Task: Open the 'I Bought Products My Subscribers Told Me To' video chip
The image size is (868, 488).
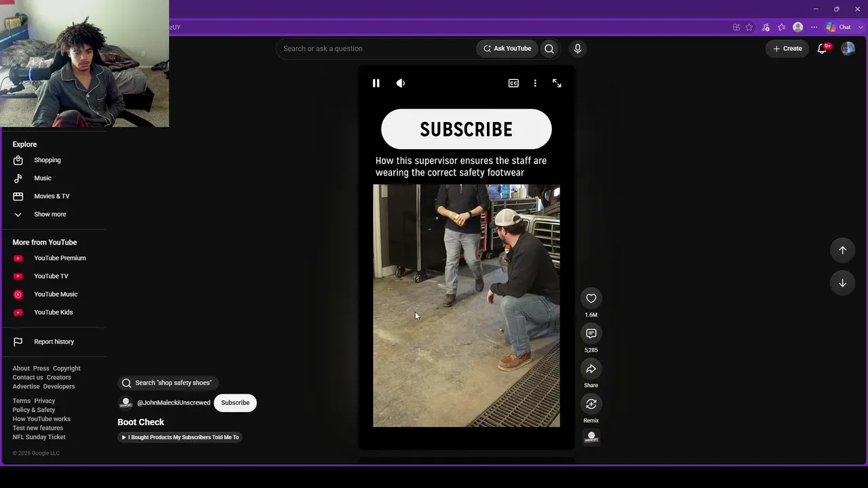Action: coord(180,437)
